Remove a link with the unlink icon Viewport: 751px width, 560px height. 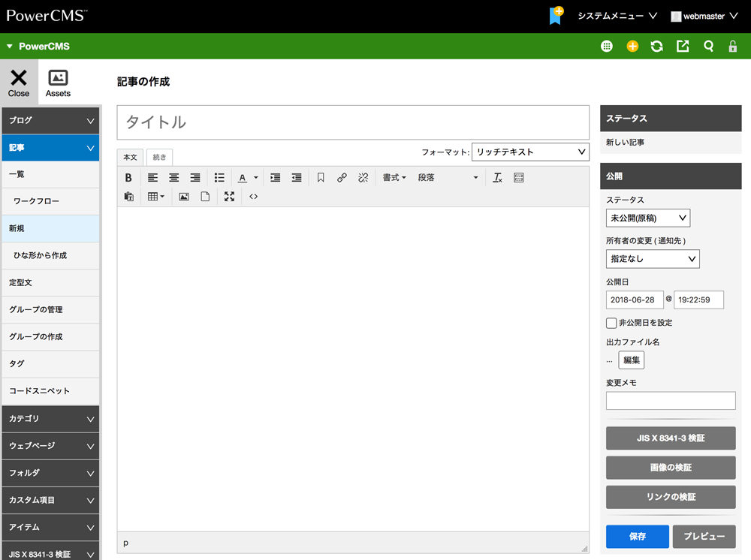363,177
